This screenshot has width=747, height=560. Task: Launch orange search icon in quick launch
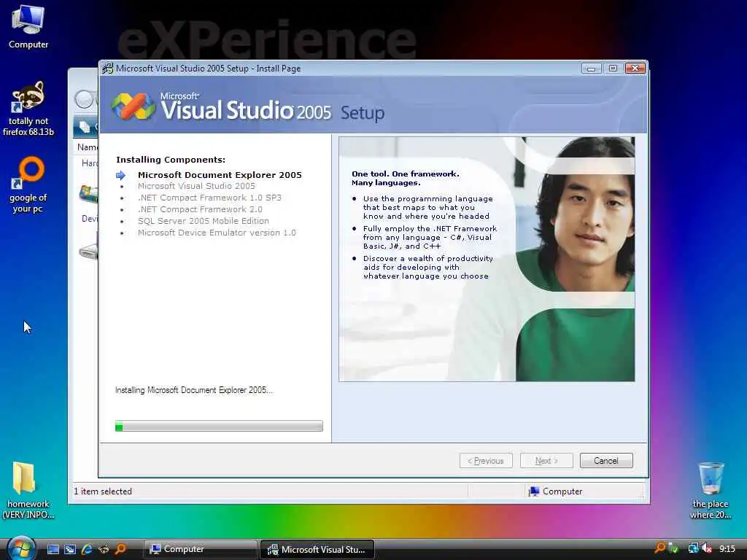(x=120, y=549)
